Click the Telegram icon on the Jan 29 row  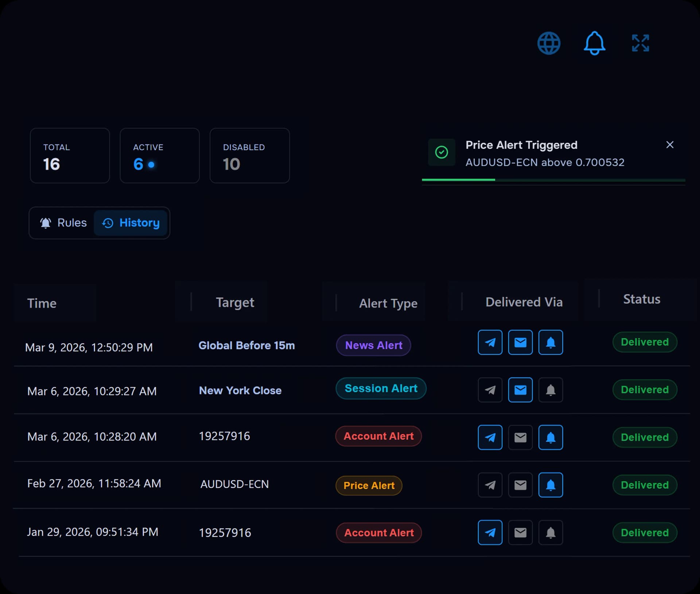pyautogui.click(x=490, y=532)
